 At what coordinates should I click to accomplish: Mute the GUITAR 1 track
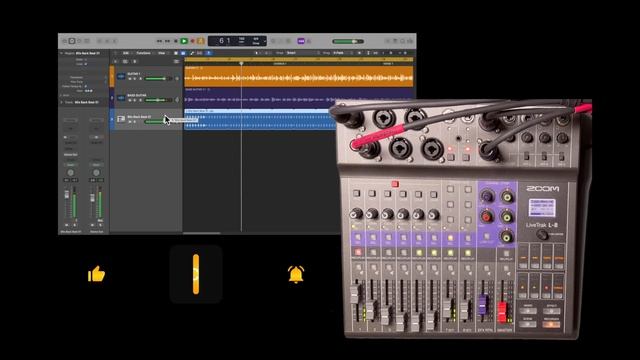130,79
